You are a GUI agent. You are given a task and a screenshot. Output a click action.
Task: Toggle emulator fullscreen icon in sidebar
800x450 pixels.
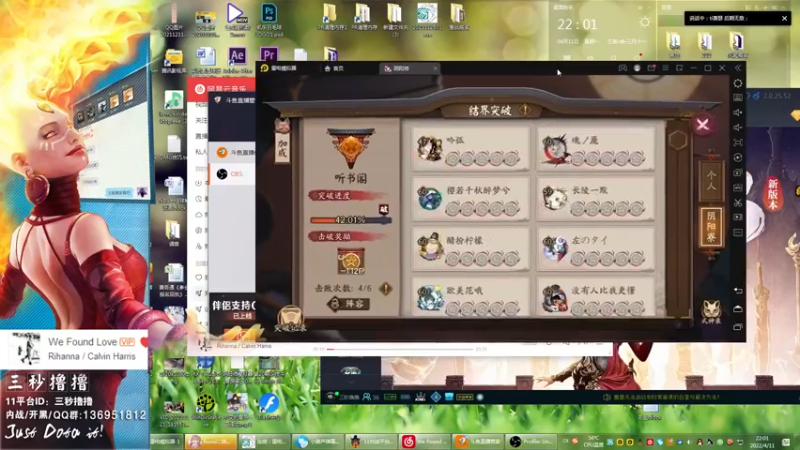(x=738, y=142)
